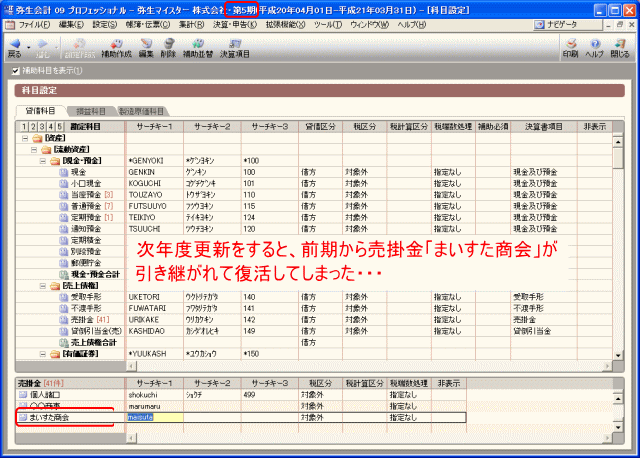Click the 補助作成 toolbar icon
640x458 pixels.
[116, 44]
